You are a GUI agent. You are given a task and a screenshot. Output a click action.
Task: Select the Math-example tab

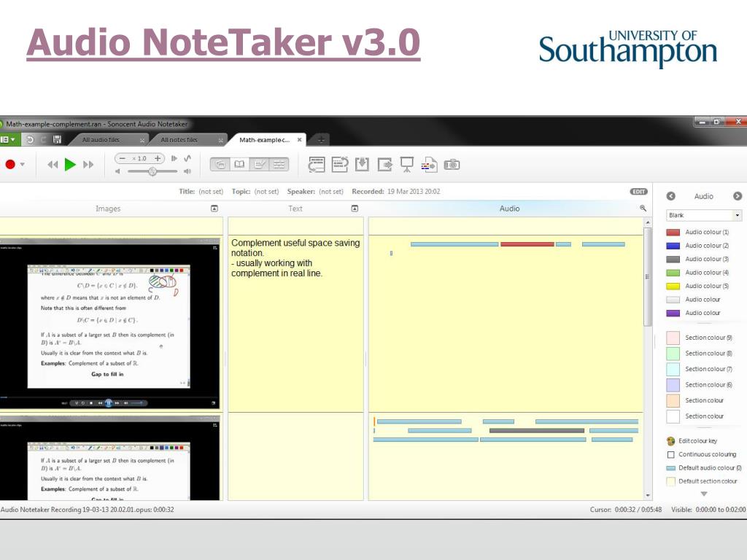pyautogui.click(x=264, y=140)
